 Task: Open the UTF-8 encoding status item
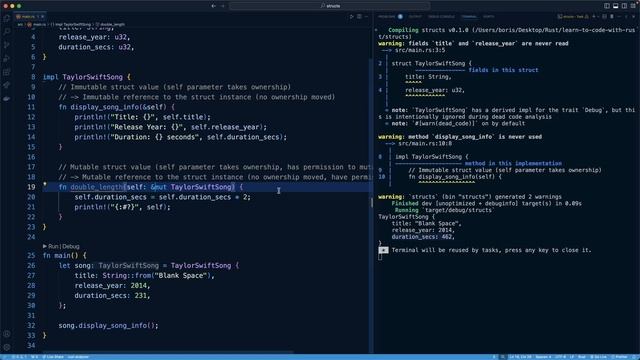tap(561, 357)
